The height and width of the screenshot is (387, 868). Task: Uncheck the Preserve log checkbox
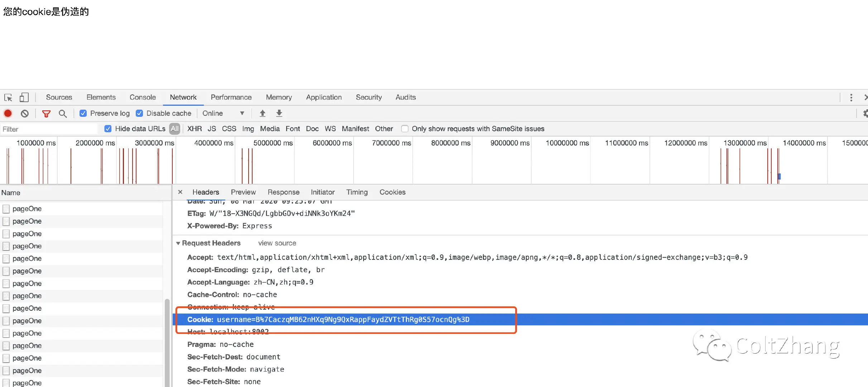(83, 114)
